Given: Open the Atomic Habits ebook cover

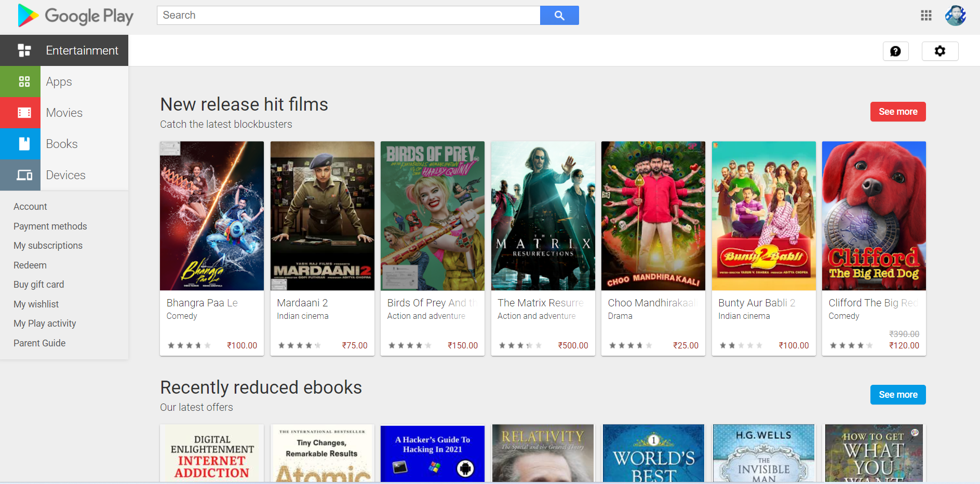Looking at the screenshot, I should 323,453.
